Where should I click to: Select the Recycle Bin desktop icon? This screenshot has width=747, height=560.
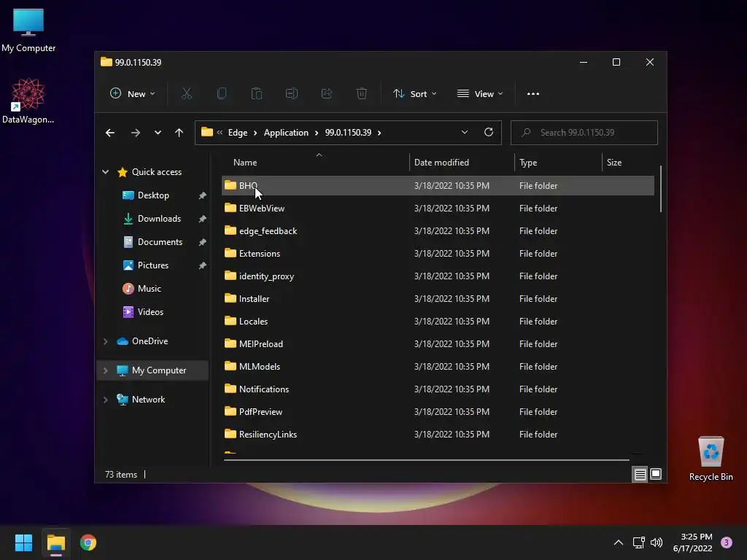pos(711,459)
